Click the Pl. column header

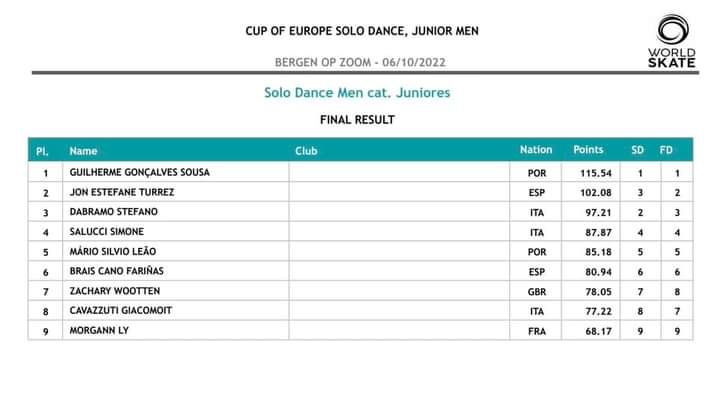[43, 151]
